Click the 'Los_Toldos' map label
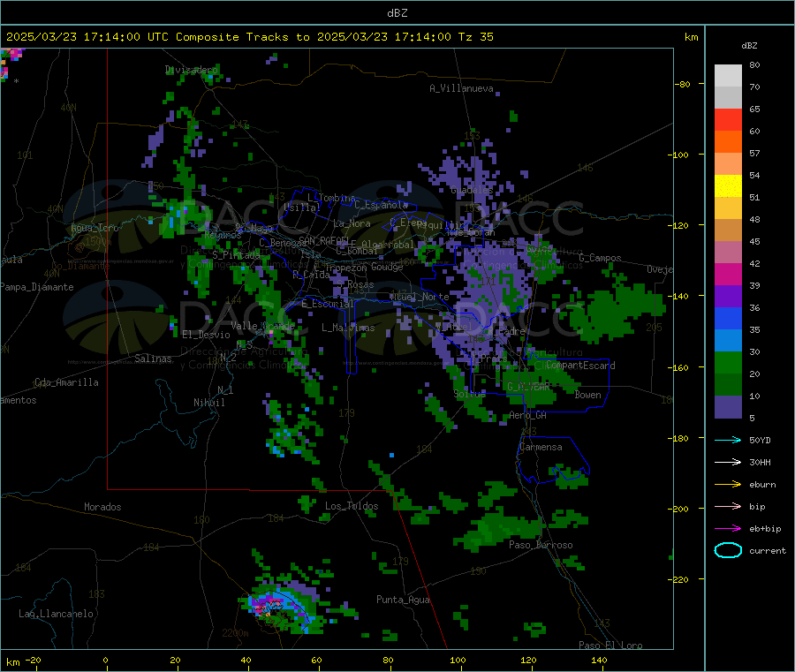The width and height of the screenshot is (795, 672). point(352,506)
